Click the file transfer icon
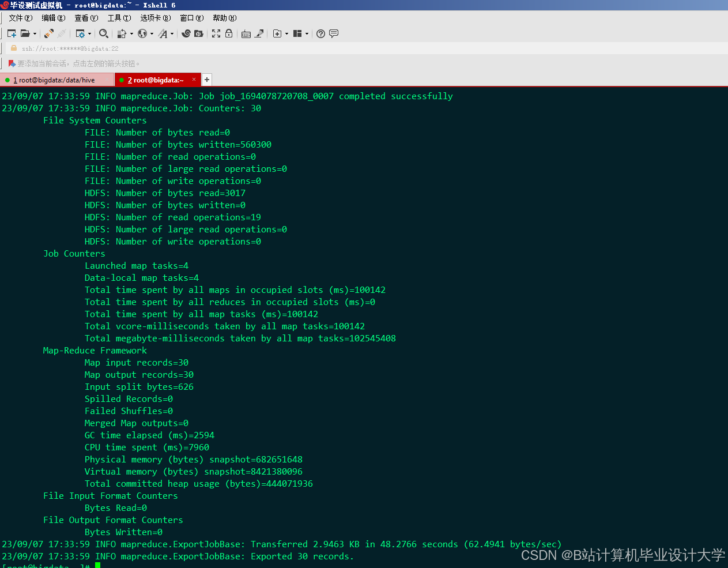Screen dimensions: 728x568 [122, 33]
